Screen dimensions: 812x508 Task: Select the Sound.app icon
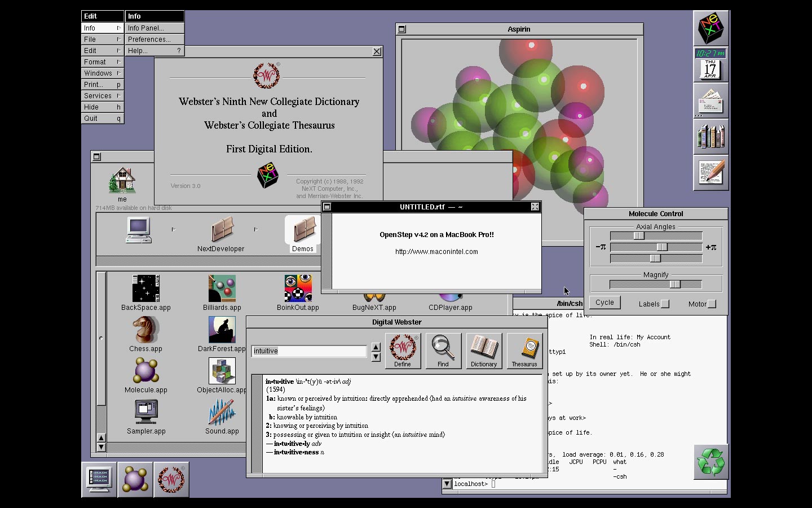222,412
